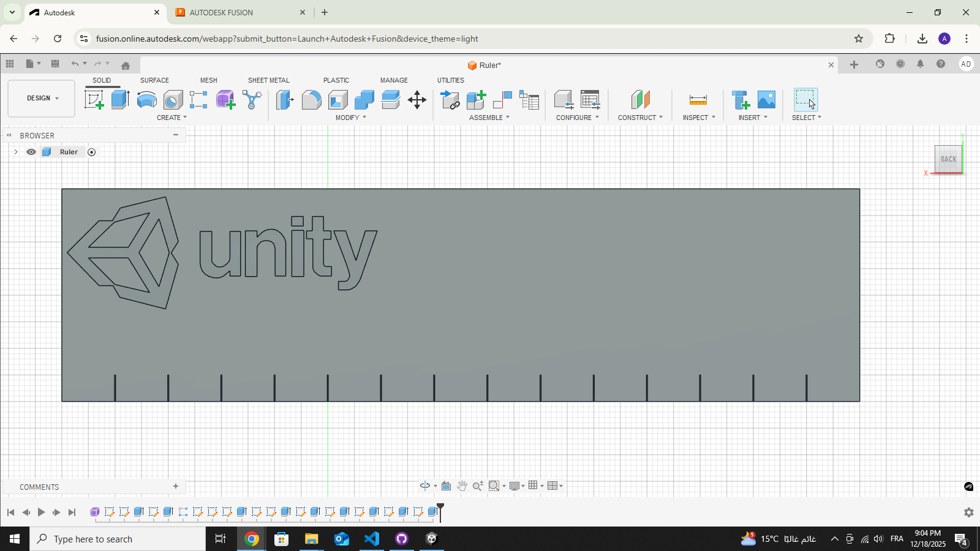The image size is (980, 551).
Task: Open the timeline settings gear
Action: click(968, 512)
